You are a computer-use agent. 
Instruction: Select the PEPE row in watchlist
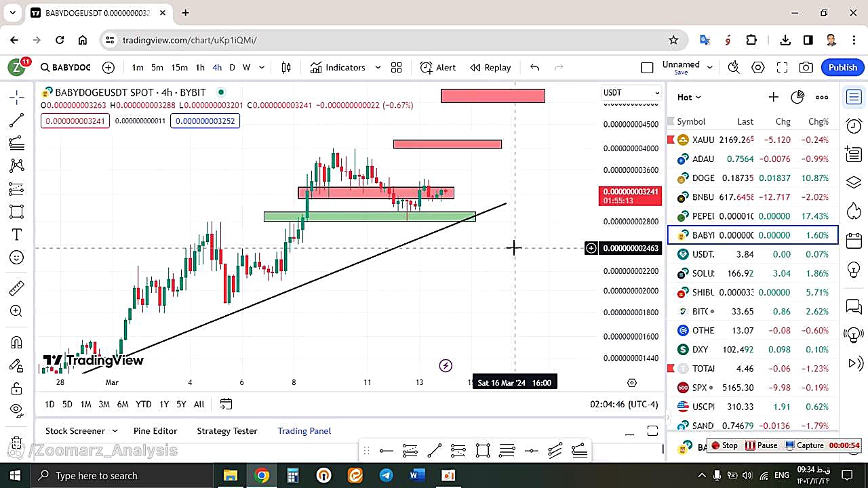tap(753, 216)
